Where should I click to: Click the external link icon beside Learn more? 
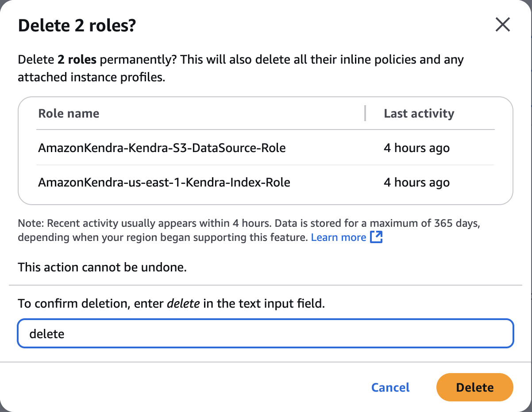[376, 237]
